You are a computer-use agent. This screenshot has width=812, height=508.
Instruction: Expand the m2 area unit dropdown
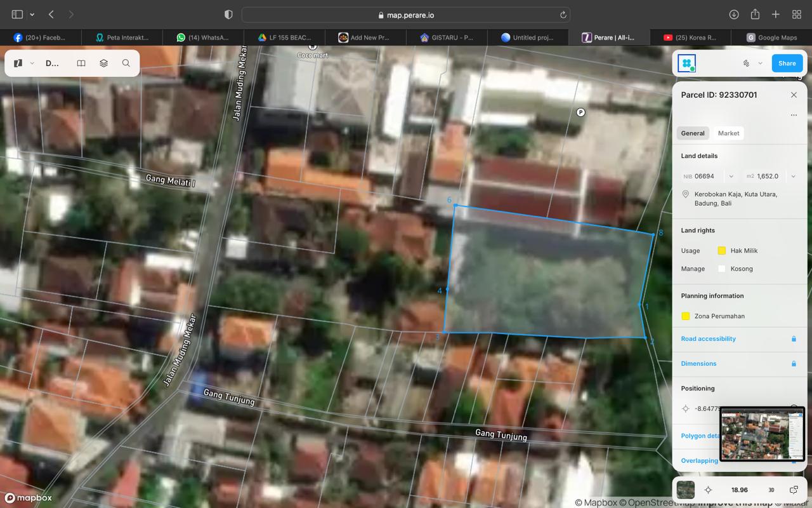(793, 177)
